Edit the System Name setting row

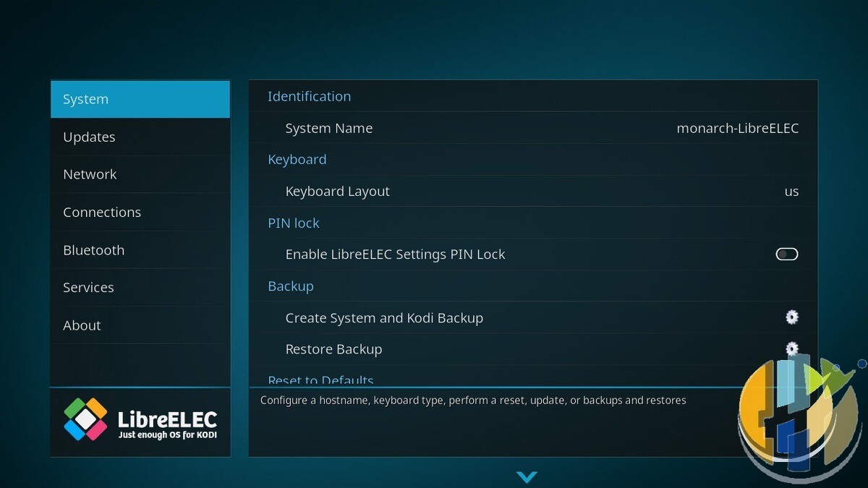[533, 128]
